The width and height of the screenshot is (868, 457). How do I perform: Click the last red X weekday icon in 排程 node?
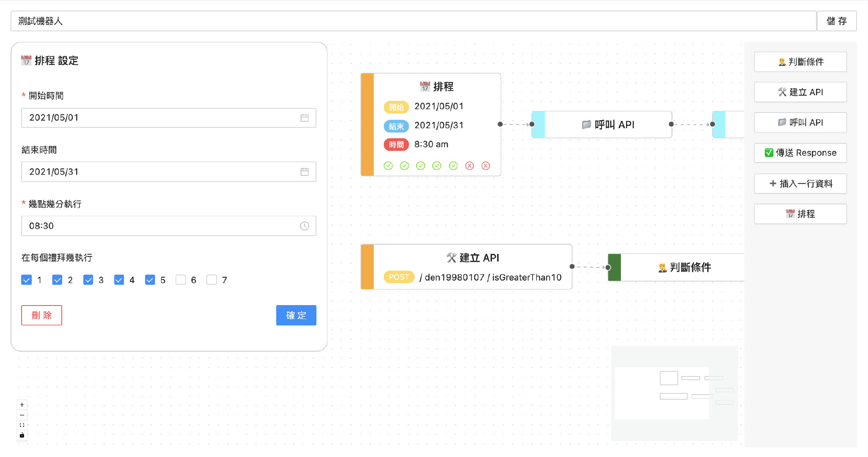tap(486, 166)
